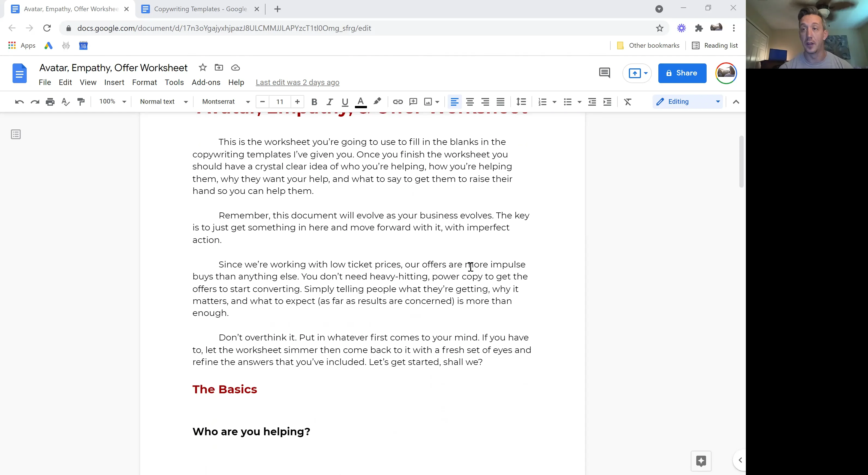Open the font family dropdown

pyautogui.click(x=225, y=102)
